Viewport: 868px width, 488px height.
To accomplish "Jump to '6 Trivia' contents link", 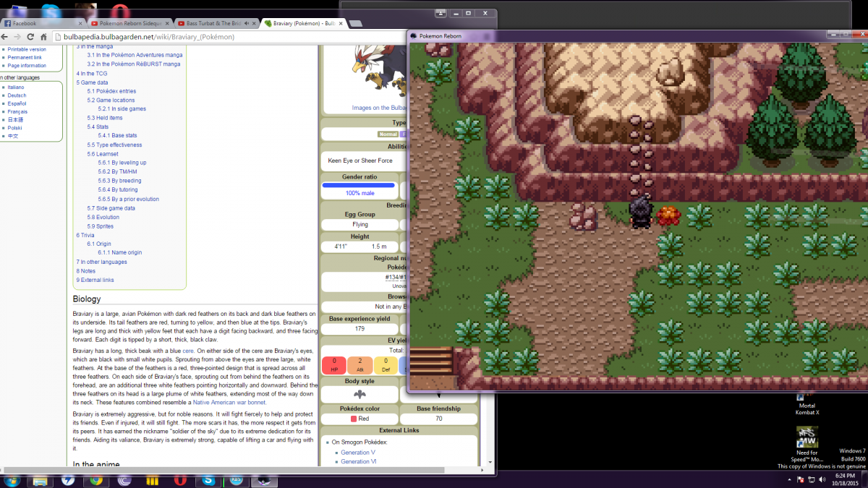I will coord(85,235).
